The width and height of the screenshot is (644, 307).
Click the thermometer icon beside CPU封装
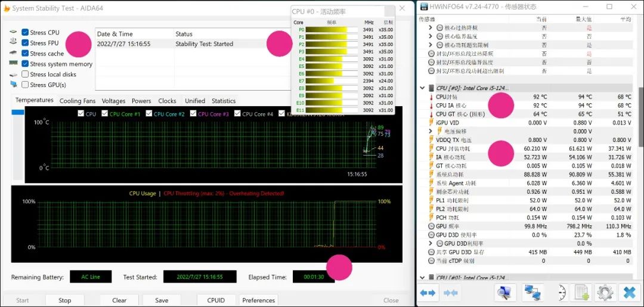[431, 97]
